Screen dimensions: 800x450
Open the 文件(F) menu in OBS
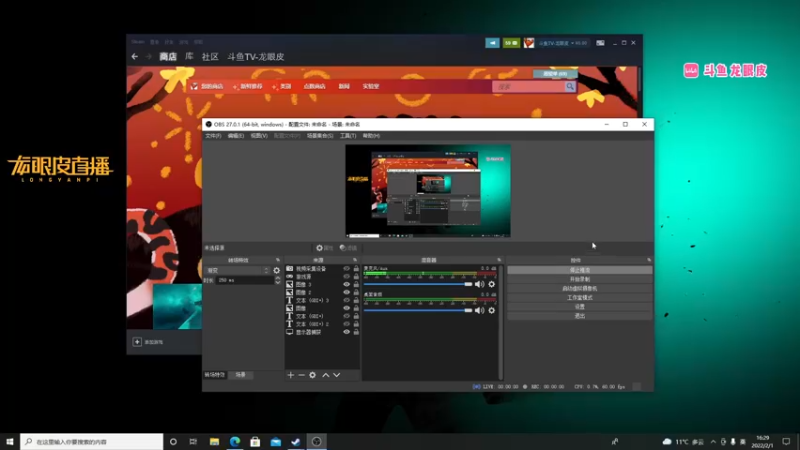click(213, 136)
